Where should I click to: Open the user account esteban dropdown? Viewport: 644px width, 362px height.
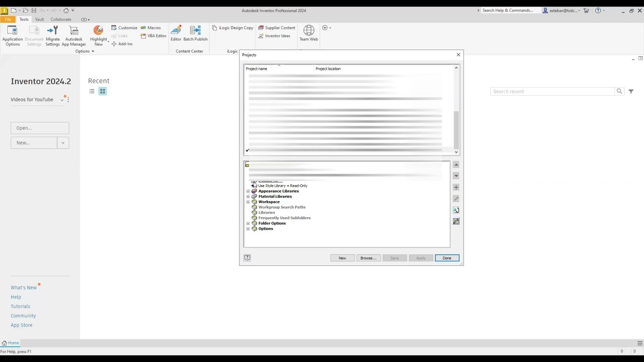562,10
